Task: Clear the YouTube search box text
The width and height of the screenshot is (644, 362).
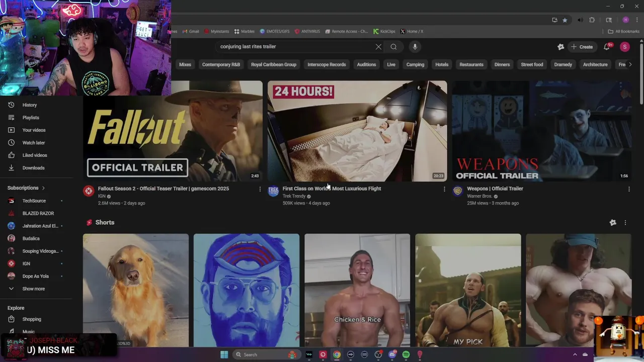Action: point(378,47)
